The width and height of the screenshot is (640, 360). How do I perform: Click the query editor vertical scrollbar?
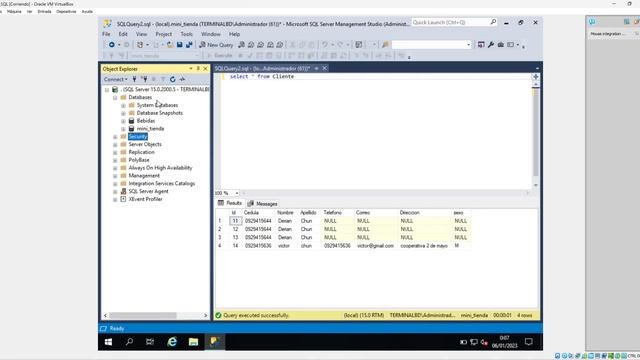point(536,135)
